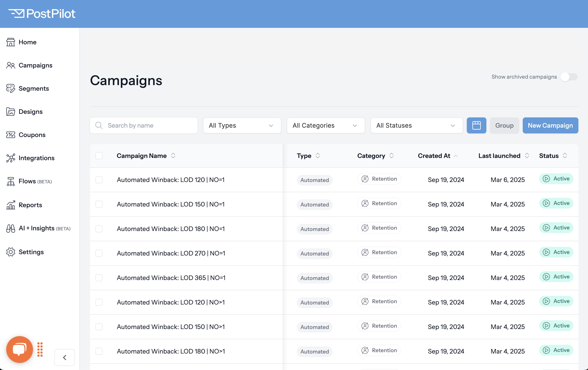Open Flows (BETA) in sidebar
This screenshot has height=370, width=588.
35,181
